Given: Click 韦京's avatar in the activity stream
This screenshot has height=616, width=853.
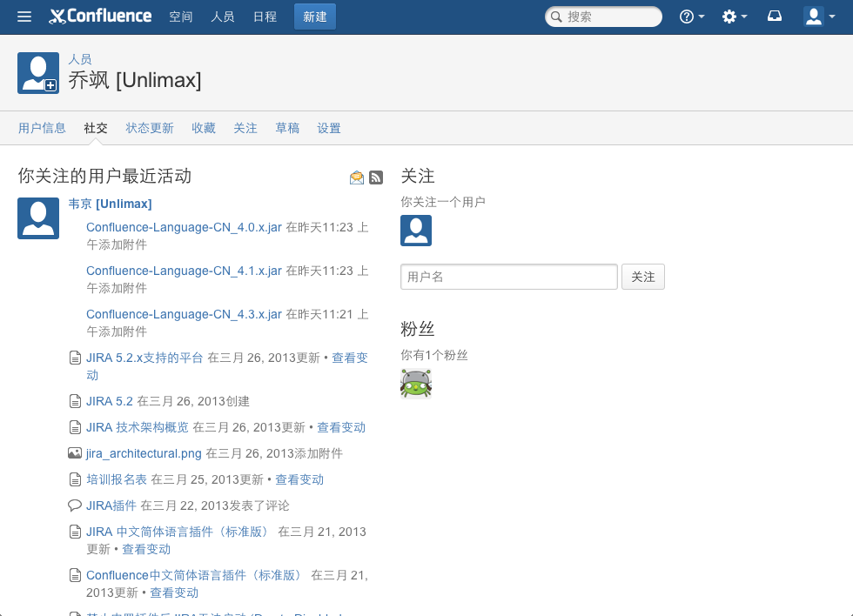Looking at the screenshot, I should point(37,218).
